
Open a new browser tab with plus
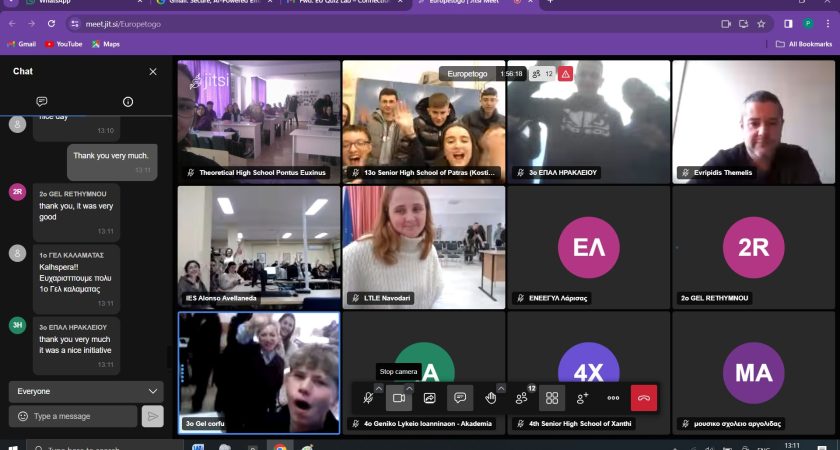(x=550, y=2)
